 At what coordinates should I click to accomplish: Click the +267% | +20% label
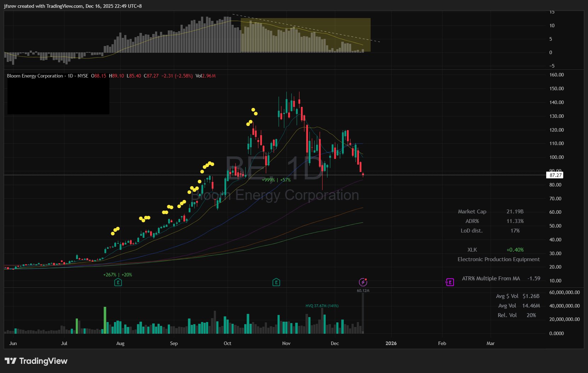click(118, 275)
